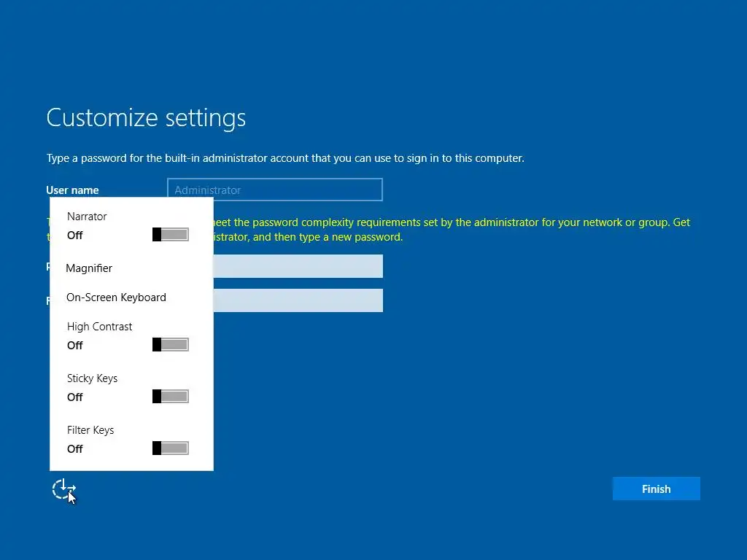
Task: Click the Finish button
Action: [x=656, y=489]
